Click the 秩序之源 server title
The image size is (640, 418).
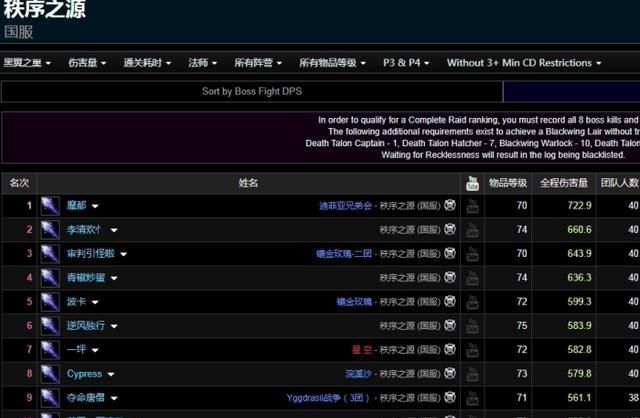45,9
